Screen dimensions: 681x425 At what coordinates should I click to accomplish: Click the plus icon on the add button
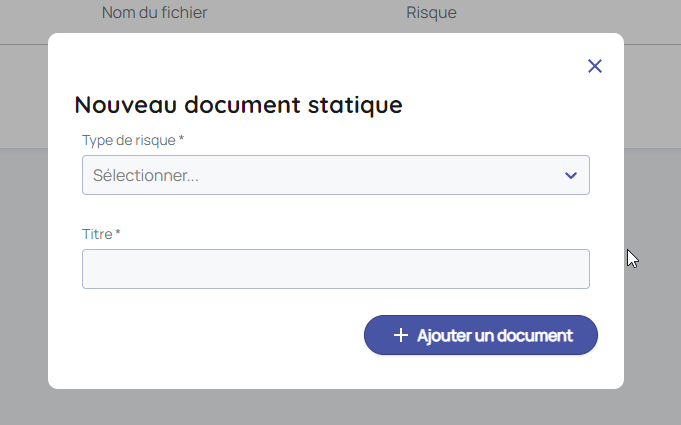[x=401, y=336]
